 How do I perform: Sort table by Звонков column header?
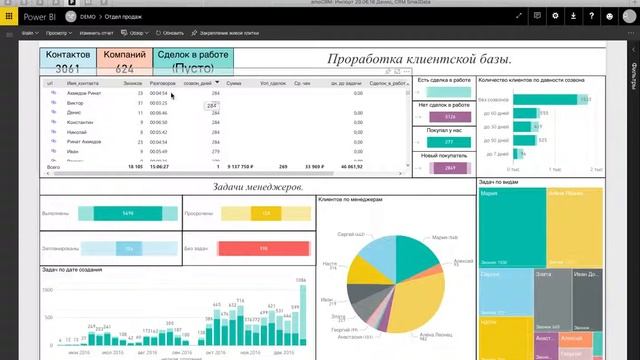point(133,83)
